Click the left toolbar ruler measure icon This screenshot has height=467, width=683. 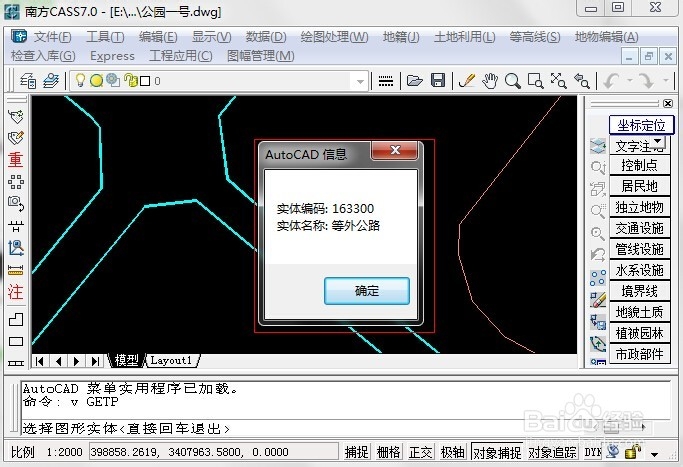[x=16, y=270]
